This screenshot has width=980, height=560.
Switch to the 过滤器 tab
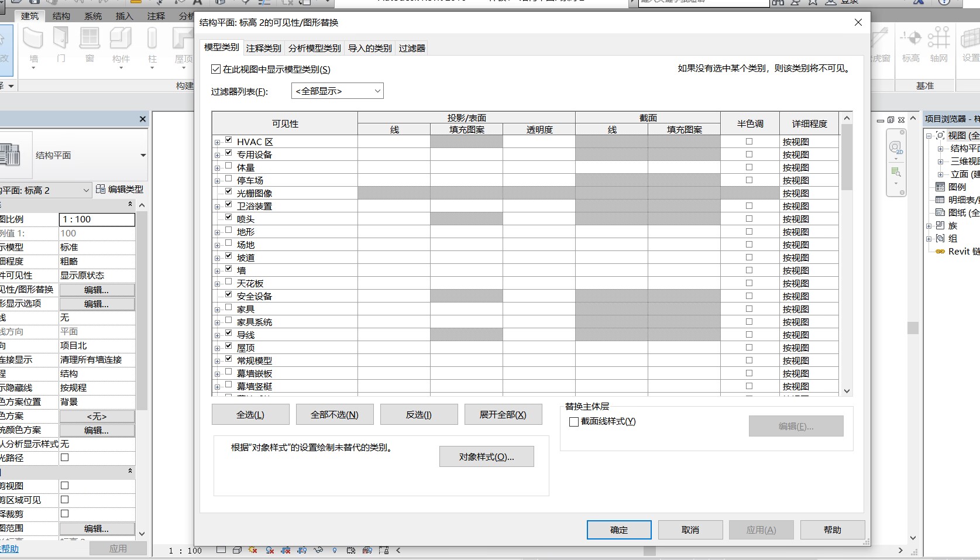click(x=412, y=48)
